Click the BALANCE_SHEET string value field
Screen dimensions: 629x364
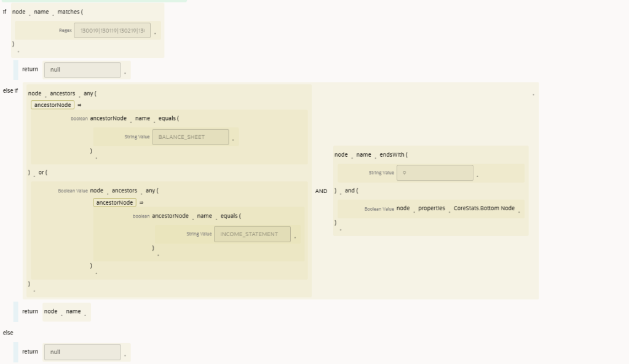pyautogui.click(x=190, y=137)
